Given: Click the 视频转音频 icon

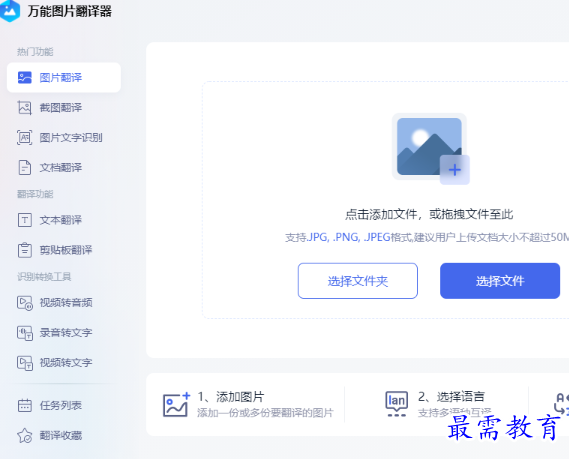Looking at the screenshot, I should (25, 303).
